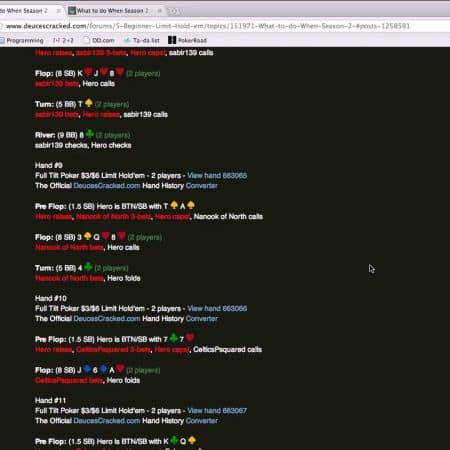
Task: Open a new browser tab
Action: coord(174,11)
